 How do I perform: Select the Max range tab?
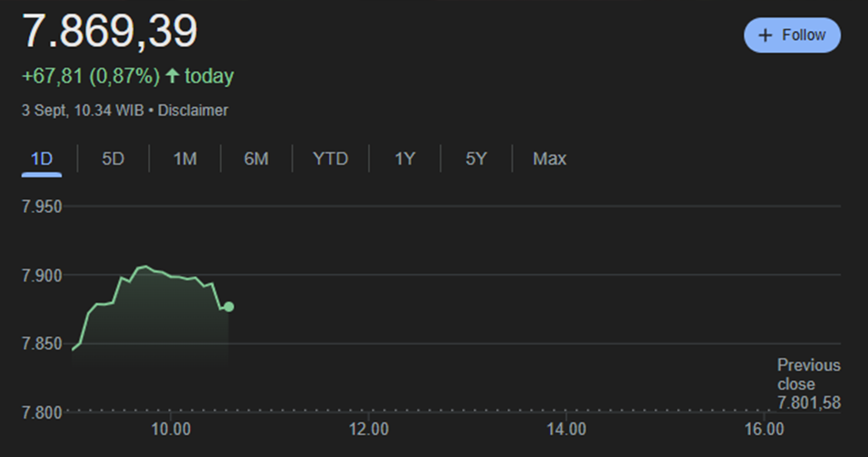(x=549, y=159)
